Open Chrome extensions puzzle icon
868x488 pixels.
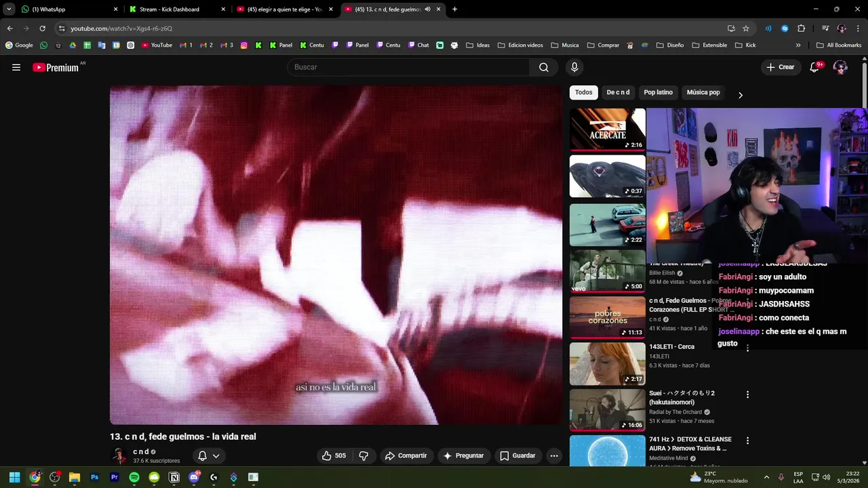tap(802, 28)
